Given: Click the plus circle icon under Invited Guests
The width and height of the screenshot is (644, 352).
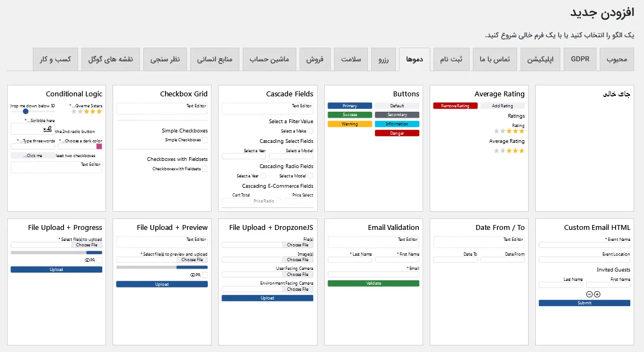Looking at the screenshot, I should click(x=597, y=295).
